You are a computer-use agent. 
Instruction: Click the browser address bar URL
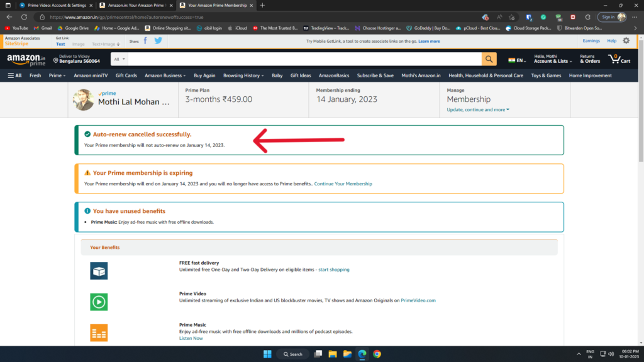click(x=126, y=17)
